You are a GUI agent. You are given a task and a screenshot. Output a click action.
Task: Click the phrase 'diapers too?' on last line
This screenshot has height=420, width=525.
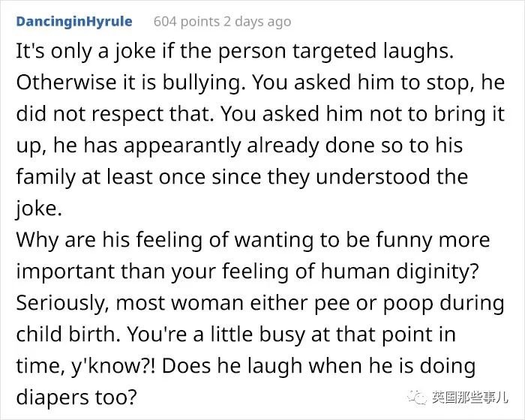pos(76,397)
